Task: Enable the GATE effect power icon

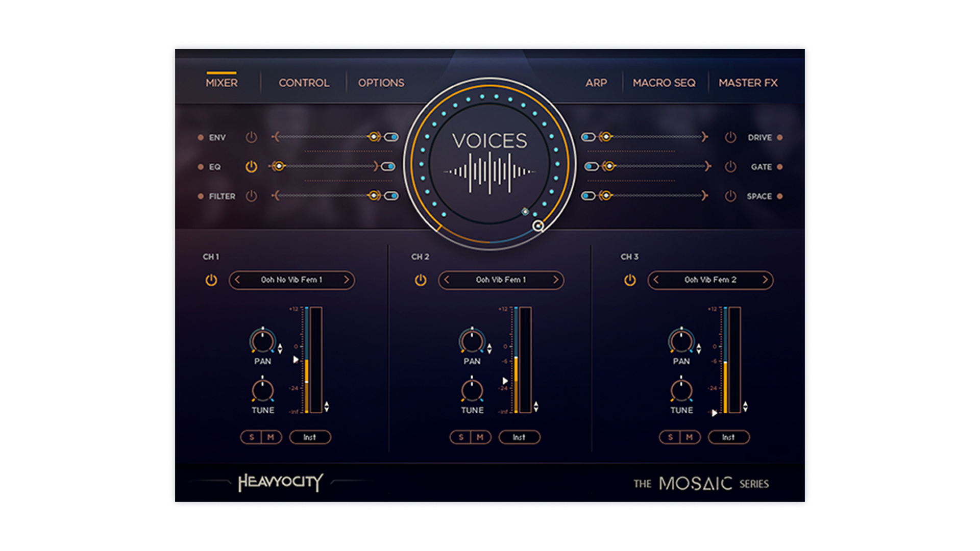Action: coord(730,167)
